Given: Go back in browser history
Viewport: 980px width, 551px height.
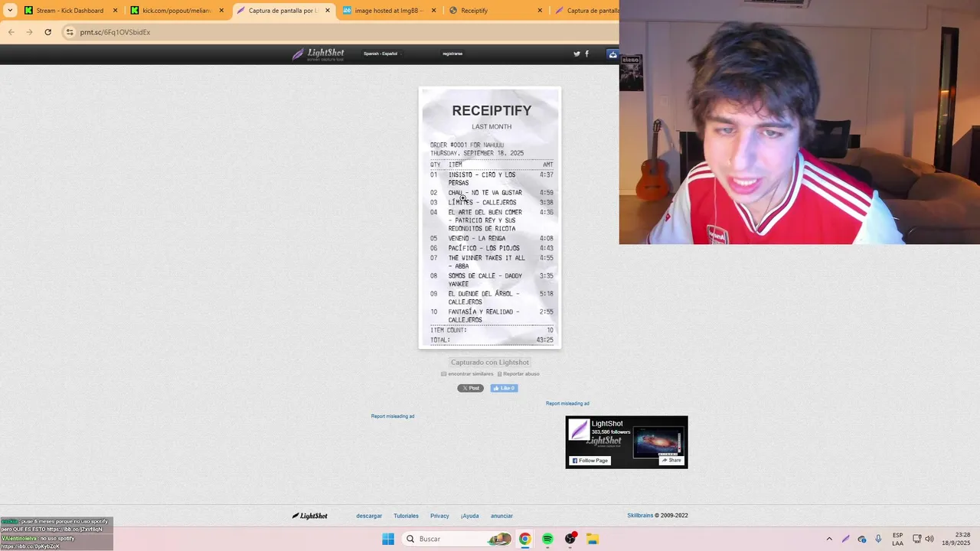Looking at the screenshot, I should 11,32.
